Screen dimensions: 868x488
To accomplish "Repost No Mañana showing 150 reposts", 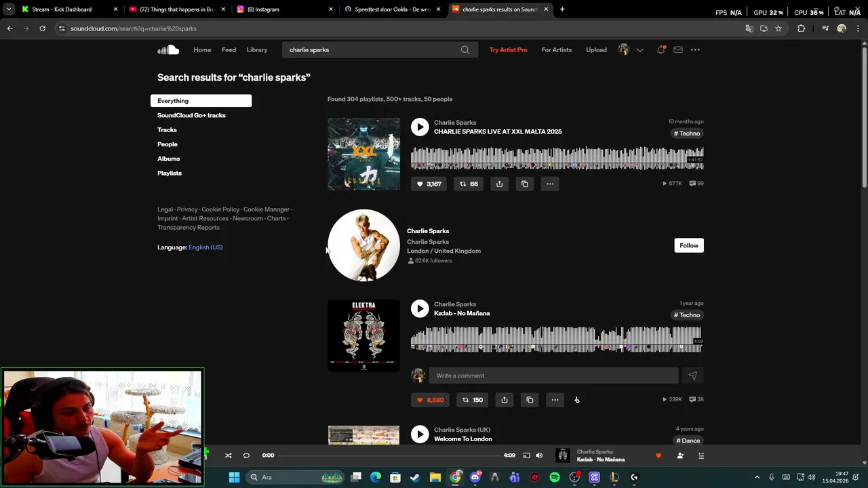I will [472, 400].
